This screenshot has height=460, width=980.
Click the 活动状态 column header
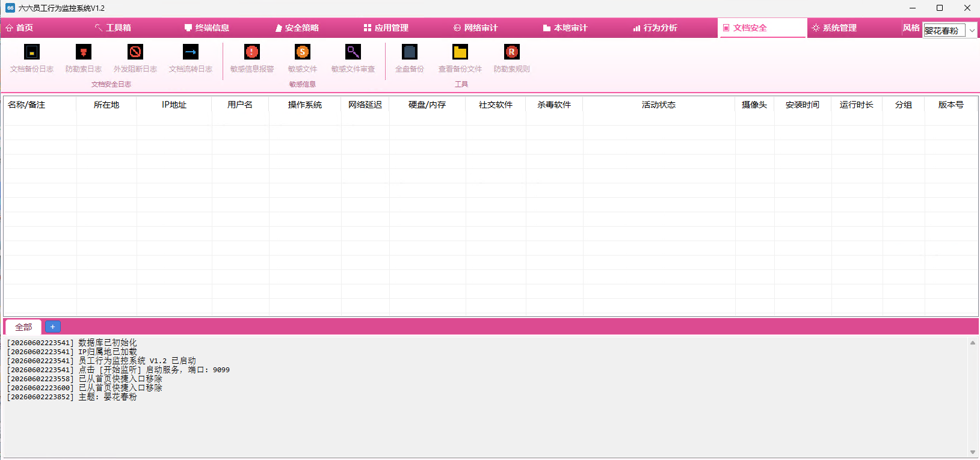point(659,105)
